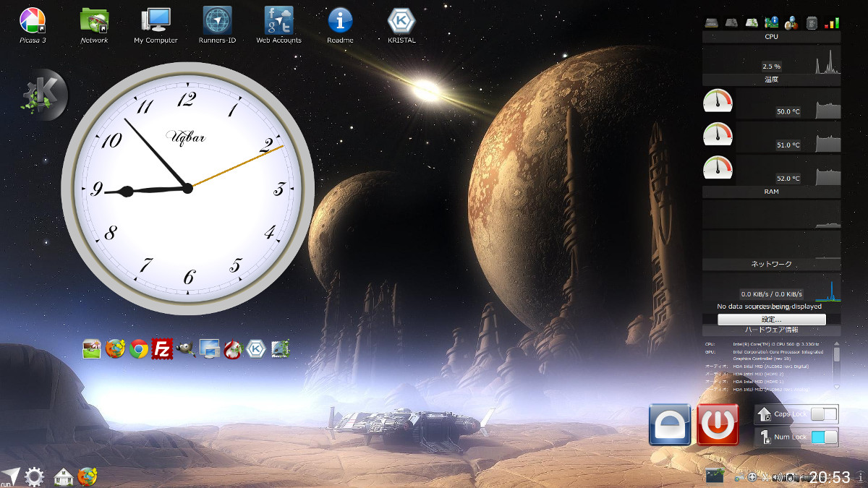The width and height of the screenshot is (868, 488).
Task: Click the ハードウェア情報 section header
Action: 771,330
